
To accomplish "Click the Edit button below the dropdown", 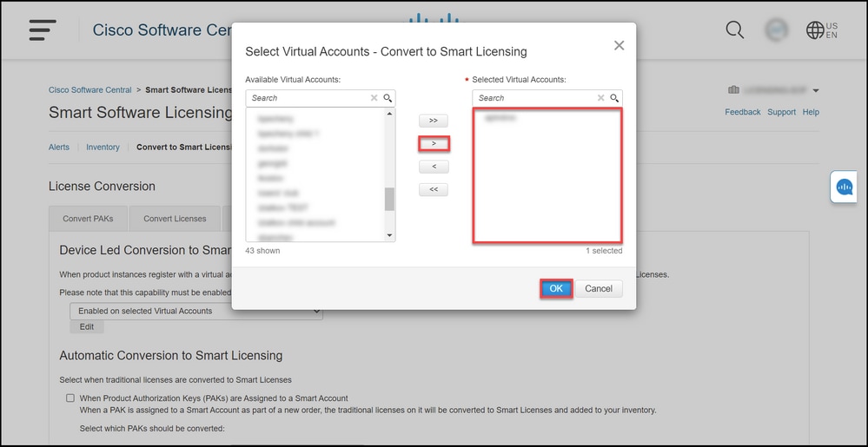I will click(87, 327).
